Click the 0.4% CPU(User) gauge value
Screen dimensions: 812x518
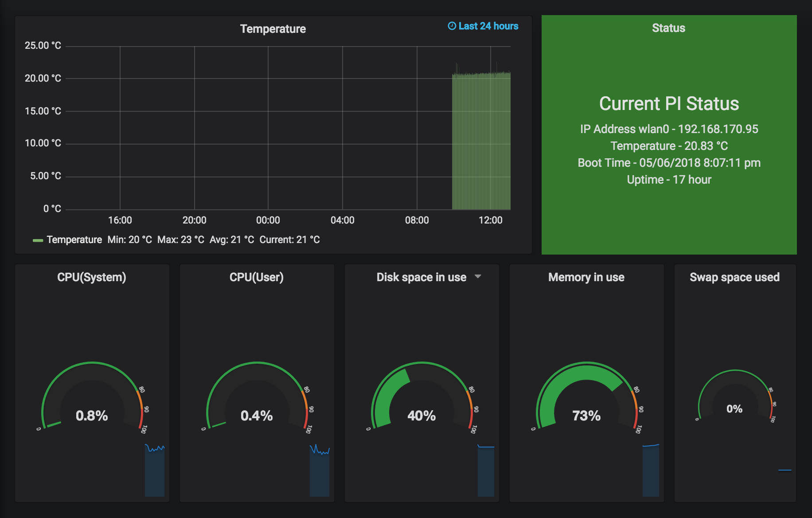click(x=257, y=416)
